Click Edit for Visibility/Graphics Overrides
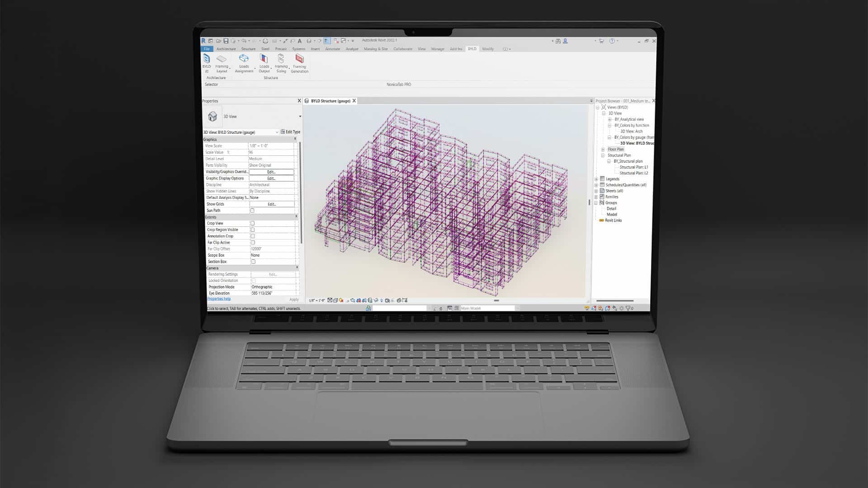This screenshot has width=868, height=488. coord(271,172)
